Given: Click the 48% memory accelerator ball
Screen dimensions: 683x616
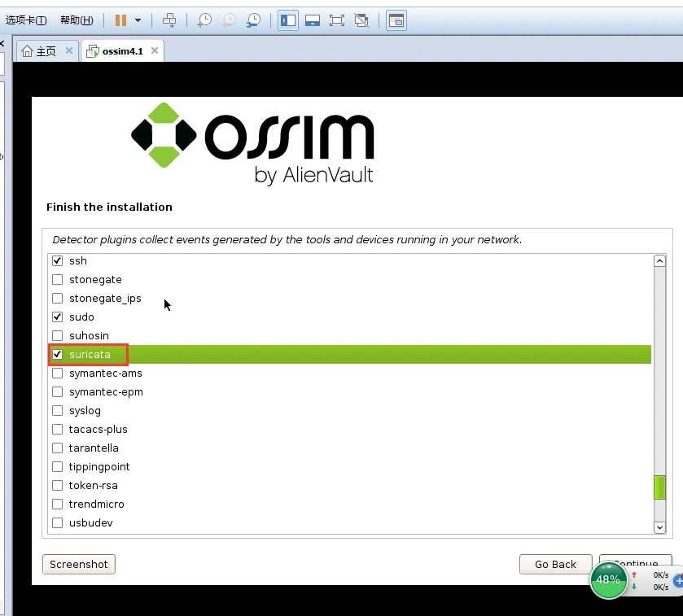Looking at the screenshot, I should [x=608, y=580].
